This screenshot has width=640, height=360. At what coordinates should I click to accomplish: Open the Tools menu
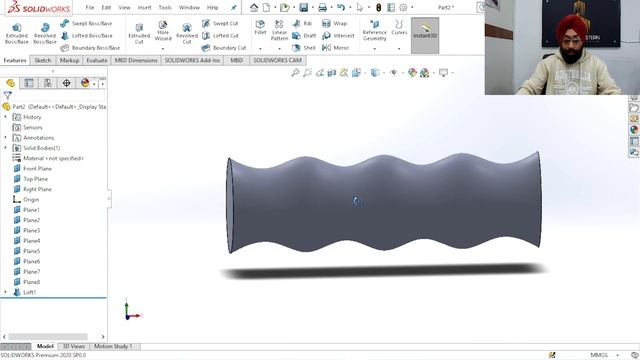pyautogui.click(x=165, y=7)
